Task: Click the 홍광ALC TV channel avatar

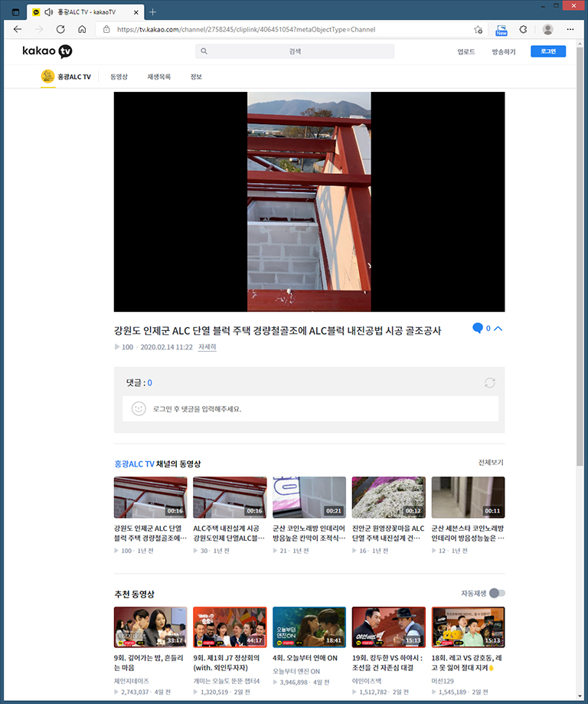Action: tap(47, 77)
